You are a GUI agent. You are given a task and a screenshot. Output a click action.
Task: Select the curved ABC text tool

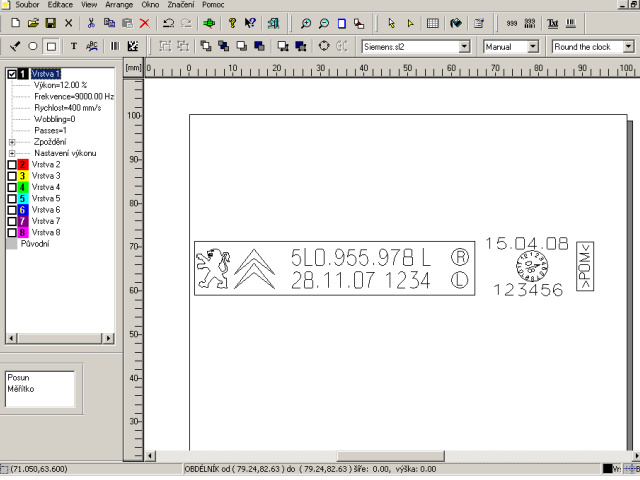[x=92, y=46]
